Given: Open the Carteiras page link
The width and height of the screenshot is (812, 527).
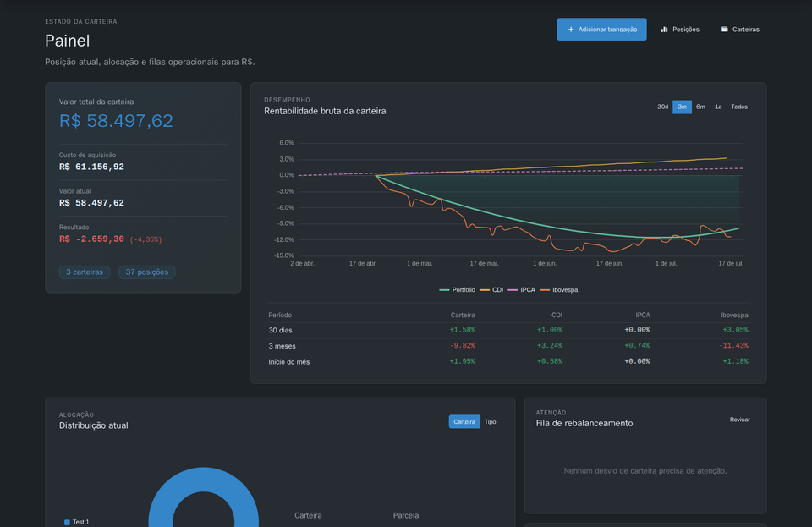Looking at the screenshot, I should (740, 30).
